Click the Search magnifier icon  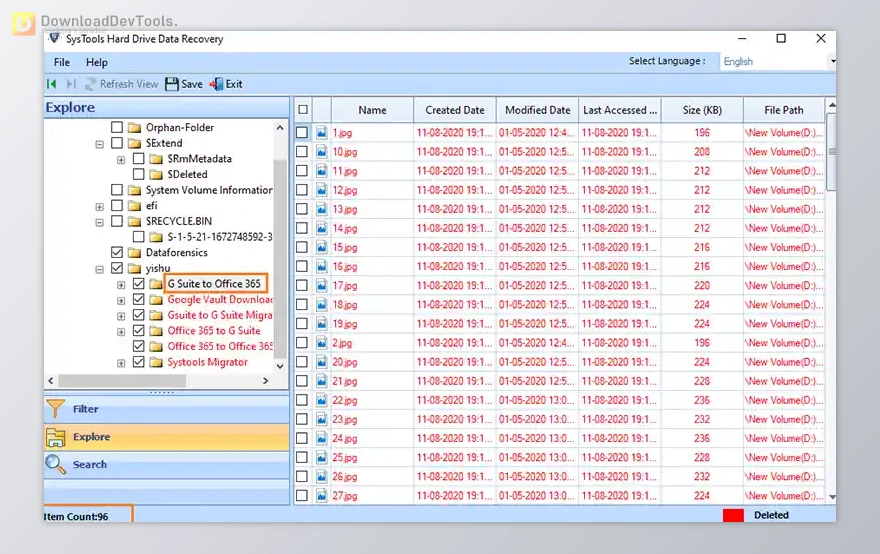pos(56,464)
